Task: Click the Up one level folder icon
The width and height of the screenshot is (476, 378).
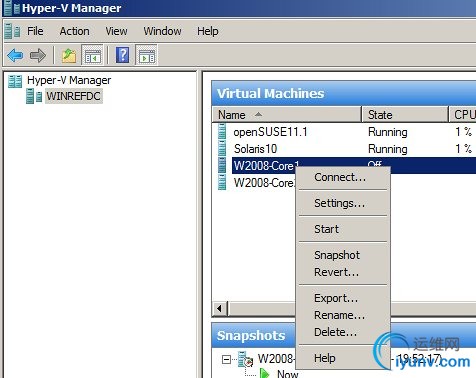Action: [69, 55]
